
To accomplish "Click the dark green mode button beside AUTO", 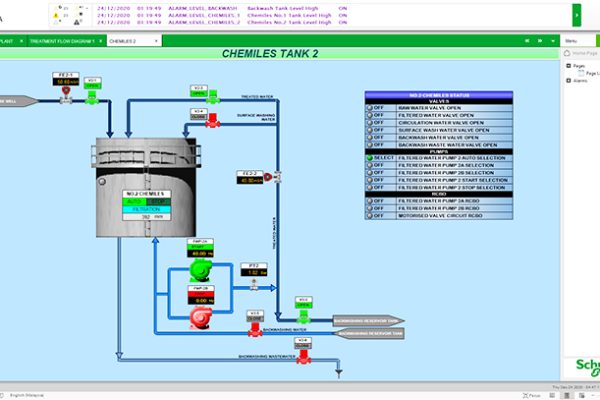I will click(158, 201).
